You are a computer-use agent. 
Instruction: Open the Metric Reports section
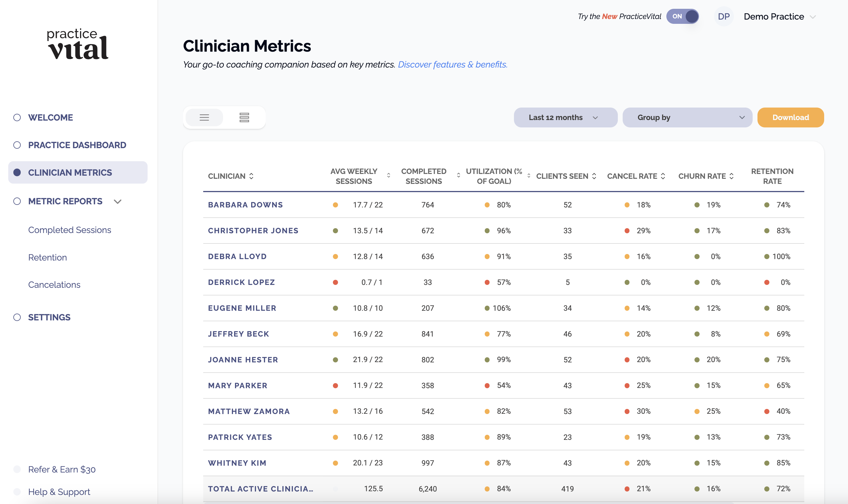click(65, 201)
